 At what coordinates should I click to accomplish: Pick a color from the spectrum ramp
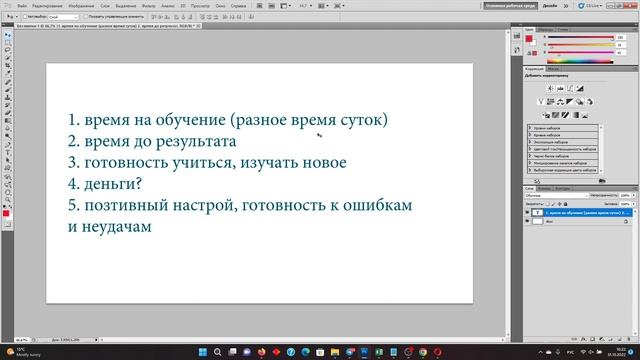coord(580,62)
